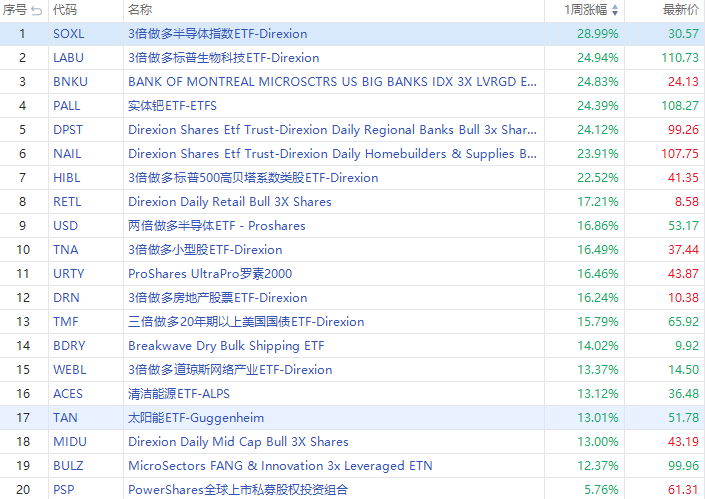Select the PALL ticker code
This screenshot has width=705, height=499.
click(x=67, y=106)
